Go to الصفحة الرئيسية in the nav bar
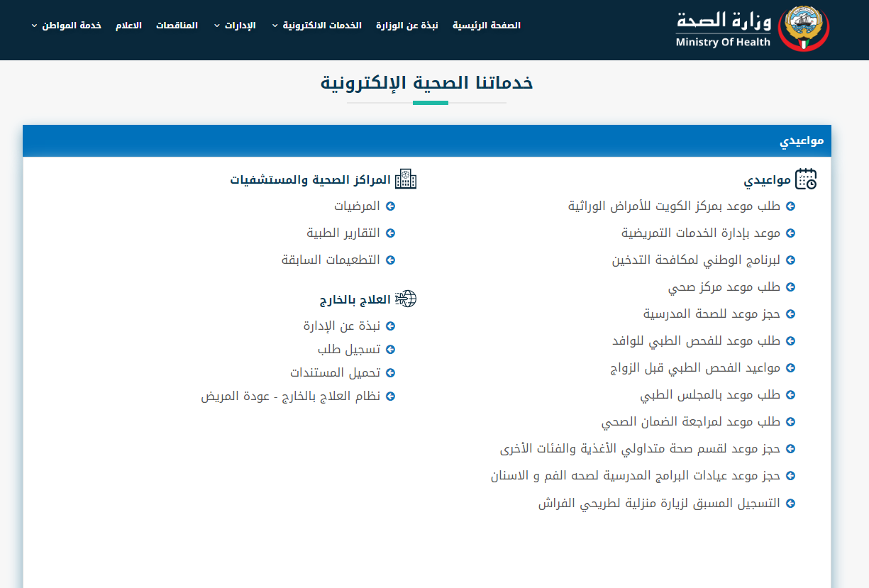Image resolution: width=869 pixels, height=588 pixels. (x=487, y=26)
